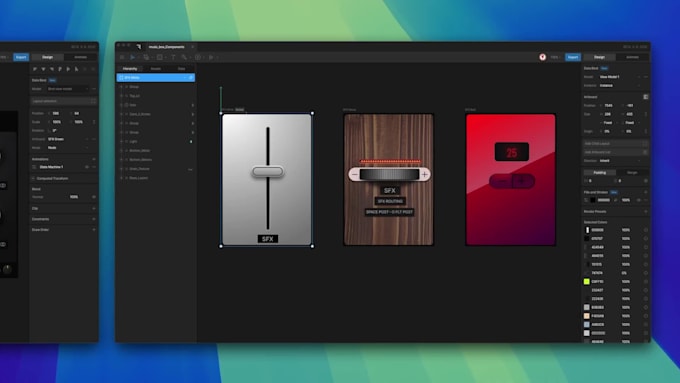Switch to the Assets tab
680x383 pixels.
(x=155, y=69)
